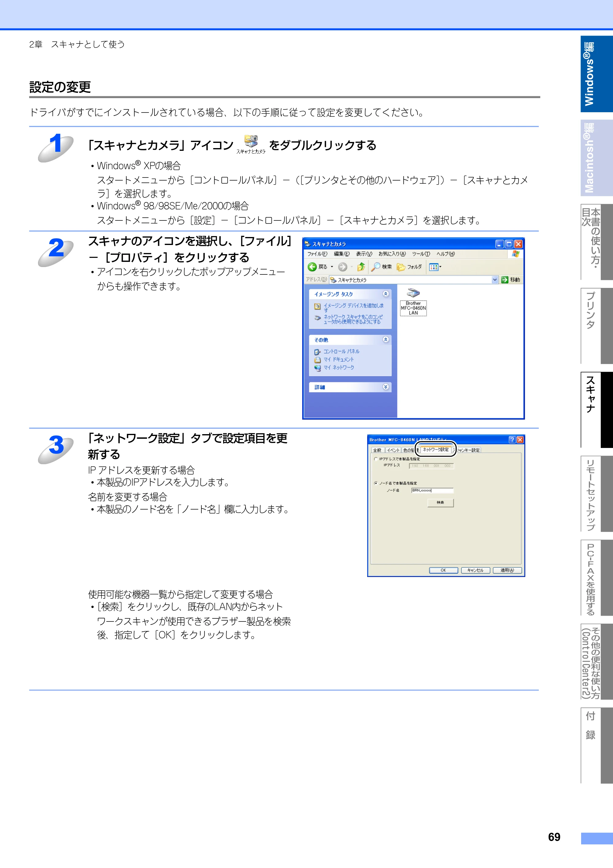
Task: Select the ノード名で本製品を指定 radio button
Action: point(376,483)
